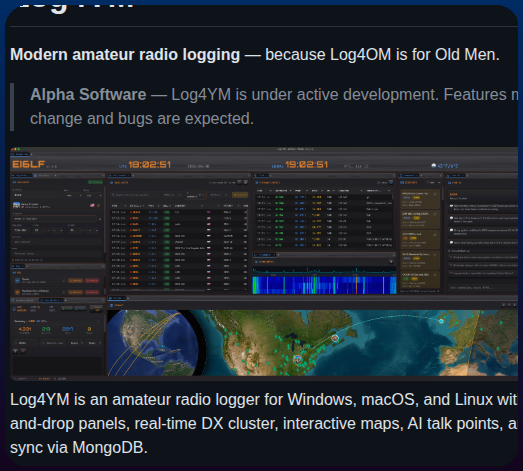
Task: Click the blue waterfall spectrum display
Action: click(x=324, y=285)
